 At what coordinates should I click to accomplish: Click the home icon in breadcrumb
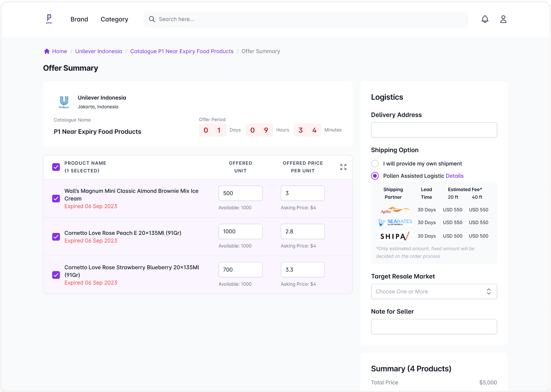47,51
